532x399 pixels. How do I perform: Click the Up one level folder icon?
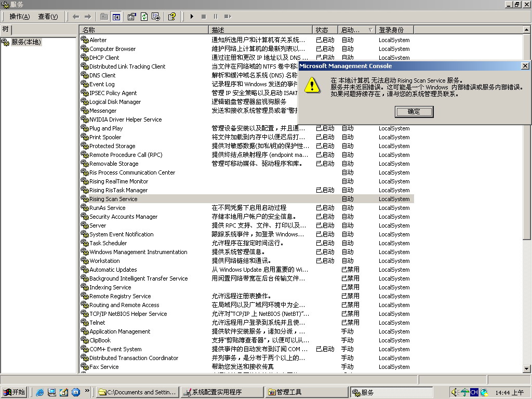point(104,17)
